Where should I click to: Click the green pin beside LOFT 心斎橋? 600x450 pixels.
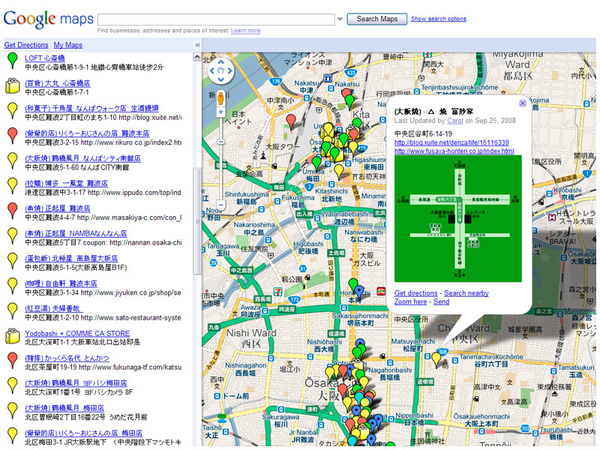coord(13,61)
